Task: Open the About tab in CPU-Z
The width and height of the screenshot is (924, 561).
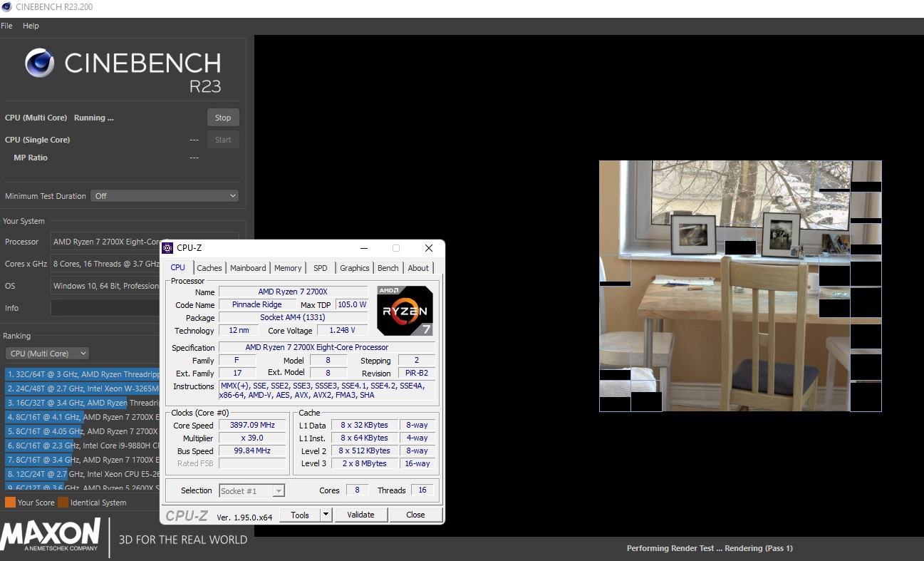Action: click(418, 268)
